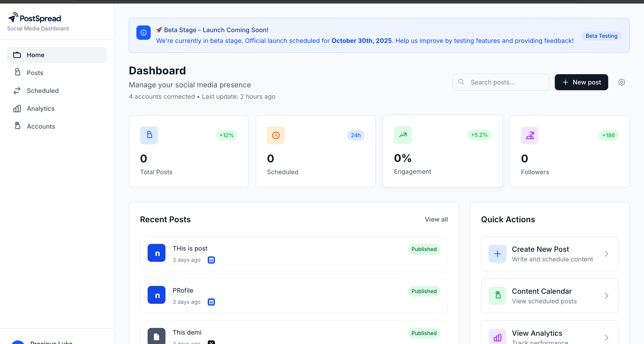Click the Create New Post plus icon

pyautogui.click(x=497, y=254)
